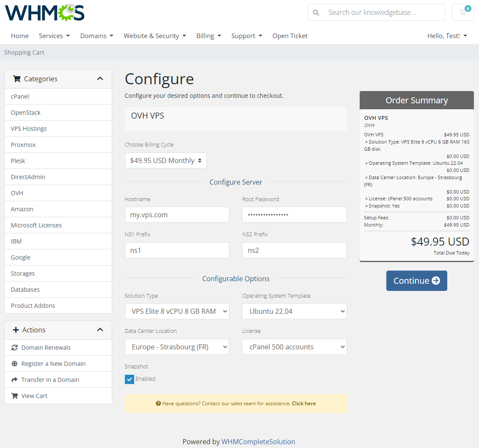Viewport: 479px width, 448px height.
Task: Click the cart icon beside View Cart
Action: (x=14, y=395)
